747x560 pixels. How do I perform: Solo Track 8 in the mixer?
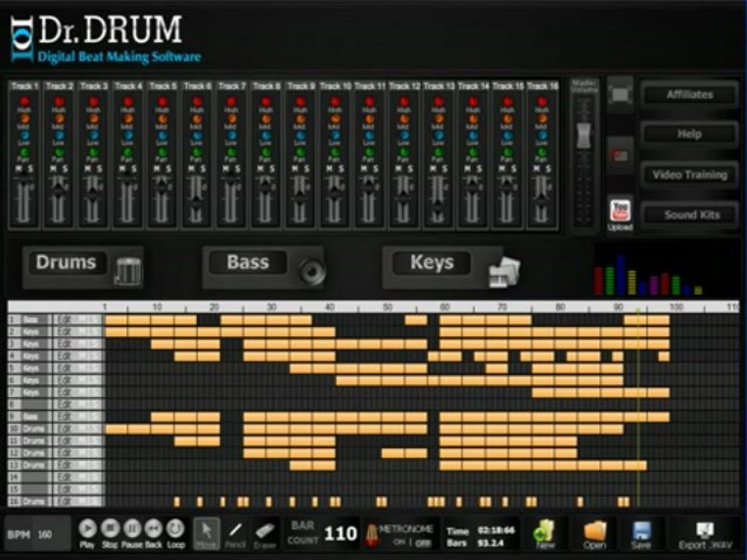pos(272,169)
